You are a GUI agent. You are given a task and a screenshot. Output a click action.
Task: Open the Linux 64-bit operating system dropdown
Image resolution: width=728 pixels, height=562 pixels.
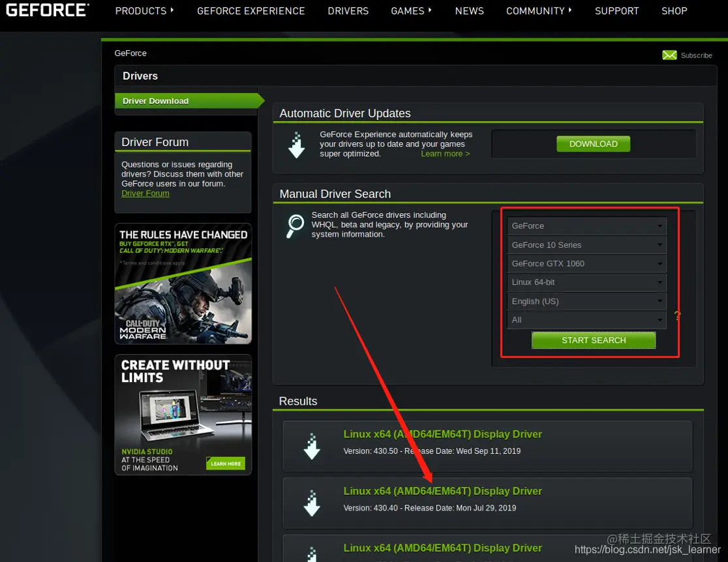586,282
